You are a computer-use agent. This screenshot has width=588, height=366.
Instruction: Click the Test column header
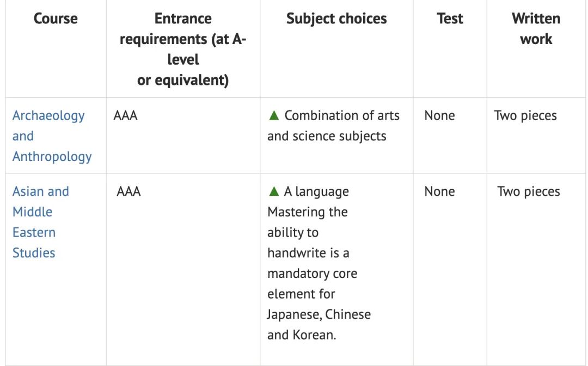tap(449, 18)
